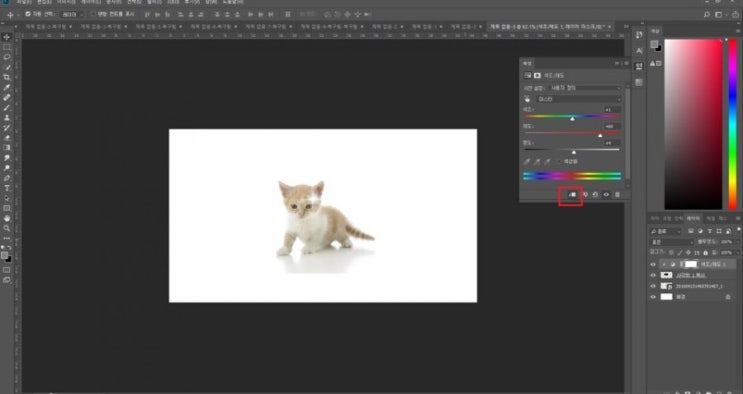Viewport: 743px width, 394px height.
Task: Clip adjustment to layer below button
Action: pyautogui.click(x=572, y=195)
